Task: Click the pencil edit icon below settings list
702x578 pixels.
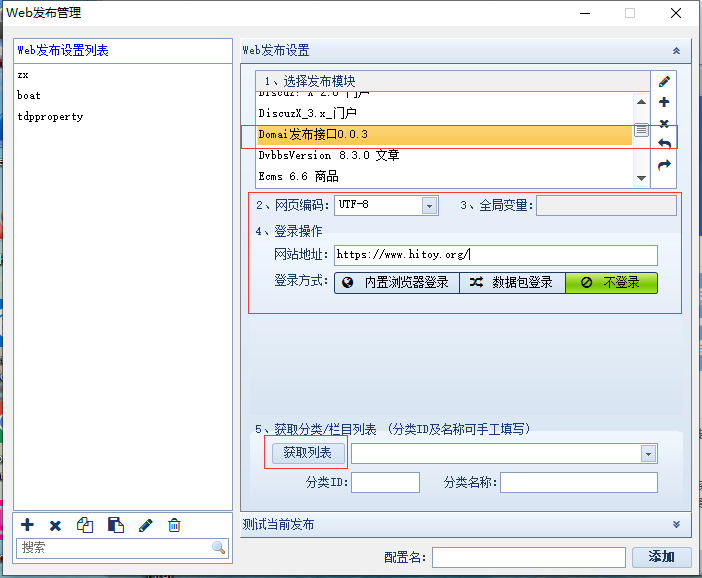Action: point(145,525)
